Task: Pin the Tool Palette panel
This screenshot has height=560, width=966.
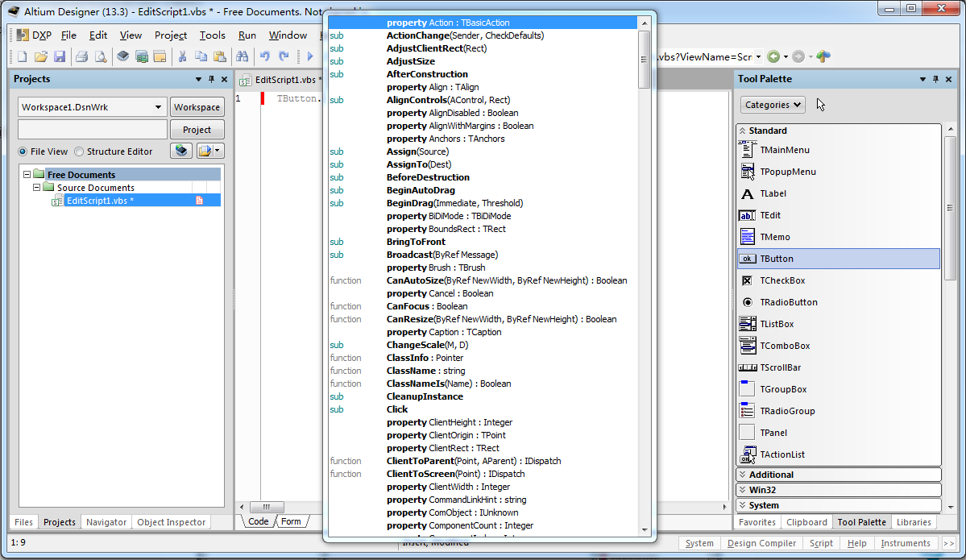Action: [x=936, y=79]
